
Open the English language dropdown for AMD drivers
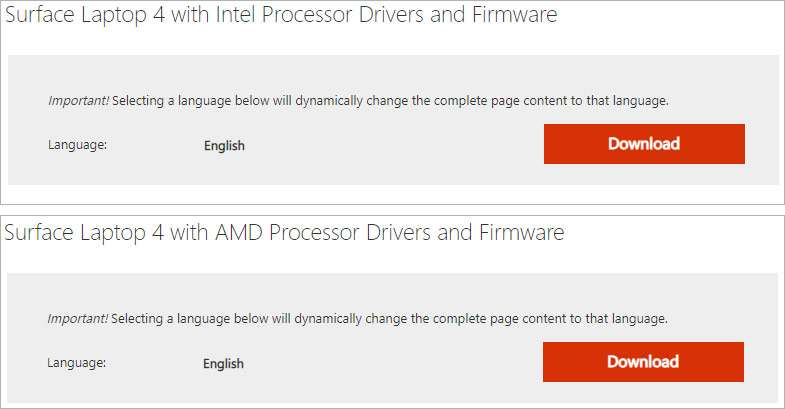223,364
